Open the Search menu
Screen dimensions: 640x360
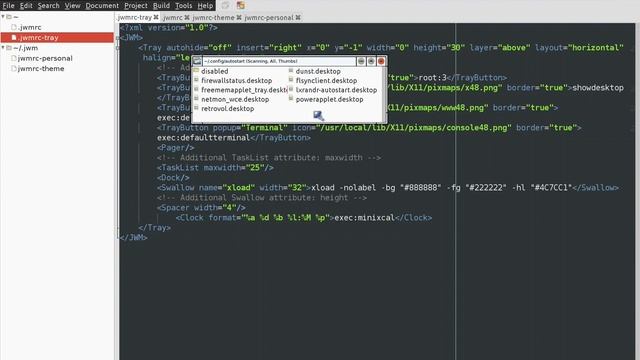coord(49,6)
